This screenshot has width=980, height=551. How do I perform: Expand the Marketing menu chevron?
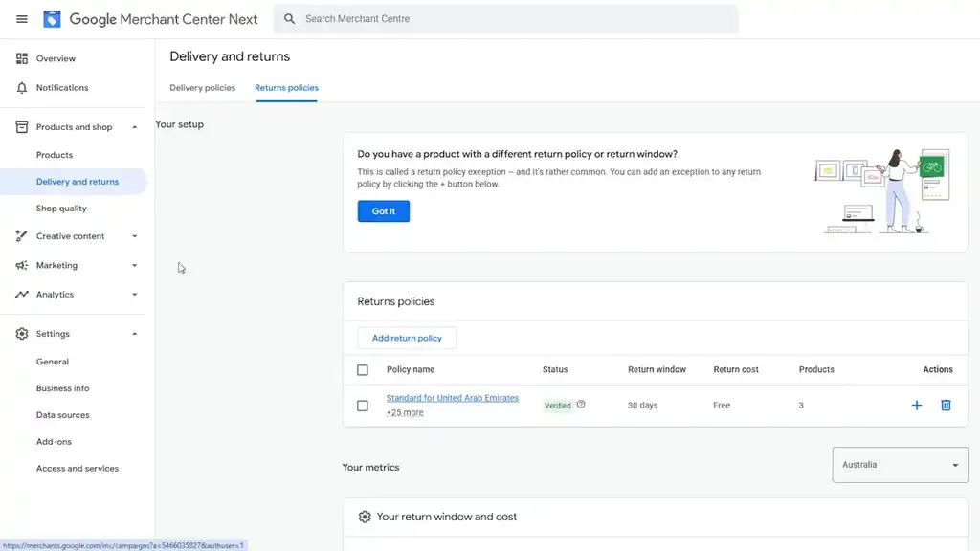pyautogui.click(x=134, y=265)
